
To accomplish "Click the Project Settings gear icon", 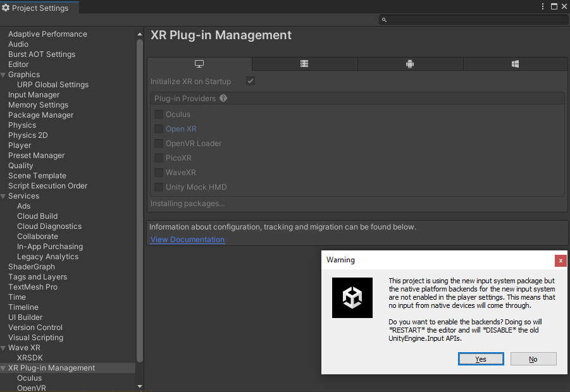I will (6, 8).
